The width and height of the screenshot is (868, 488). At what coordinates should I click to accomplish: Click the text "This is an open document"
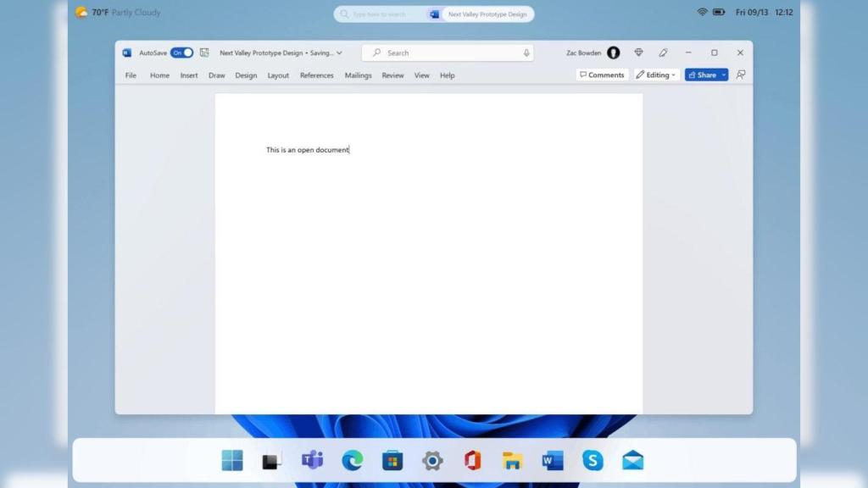pyautogui.click(x=307, y=150)
